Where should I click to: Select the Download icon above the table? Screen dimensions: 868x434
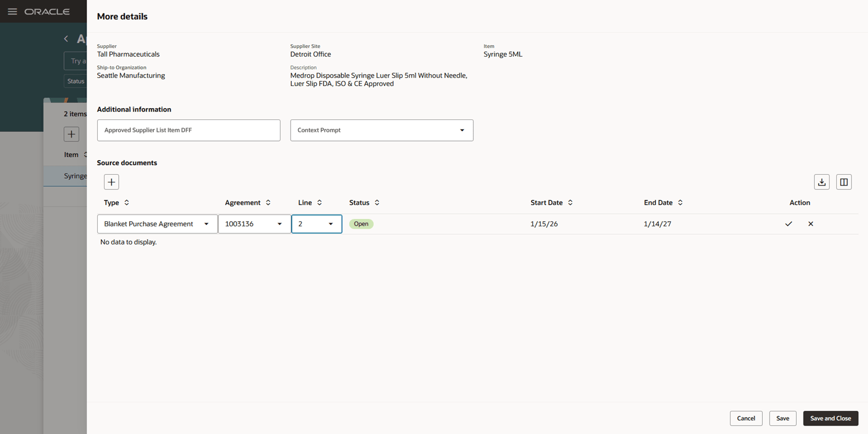822,182
